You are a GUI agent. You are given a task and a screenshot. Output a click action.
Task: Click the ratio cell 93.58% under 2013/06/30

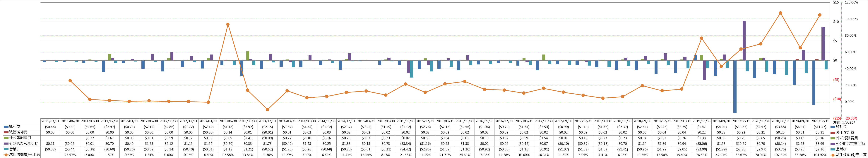click(228, 155)
